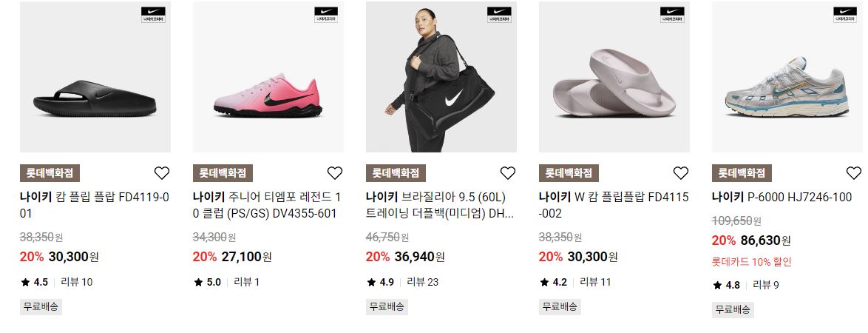Open pink Tiempo Legend soccer shoe image
868x333 pixels.
[268, 77]
